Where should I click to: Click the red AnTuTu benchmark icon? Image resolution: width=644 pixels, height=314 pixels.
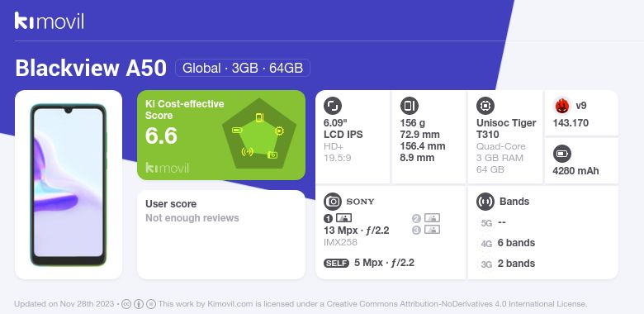click(x=562, y=106)
